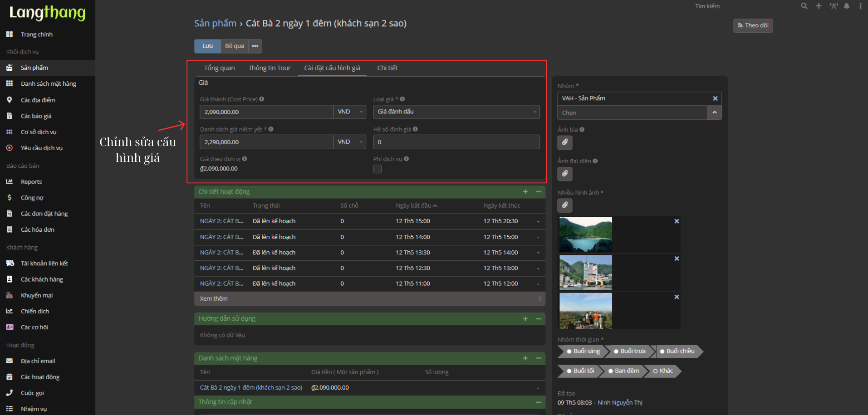Click the plus icon in top bar
Screen dimensions: 868x415
pyautogui.click(x=819, y=6)
